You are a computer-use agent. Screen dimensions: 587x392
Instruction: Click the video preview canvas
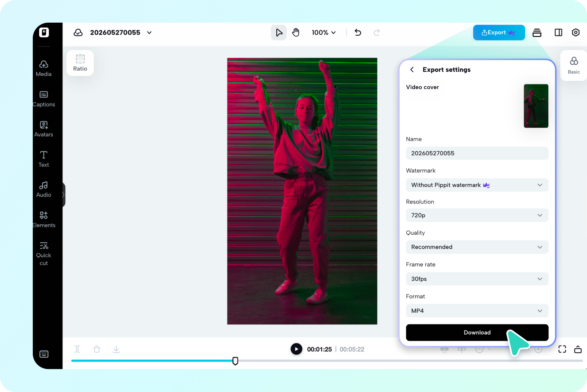click(x=302, y=191)
